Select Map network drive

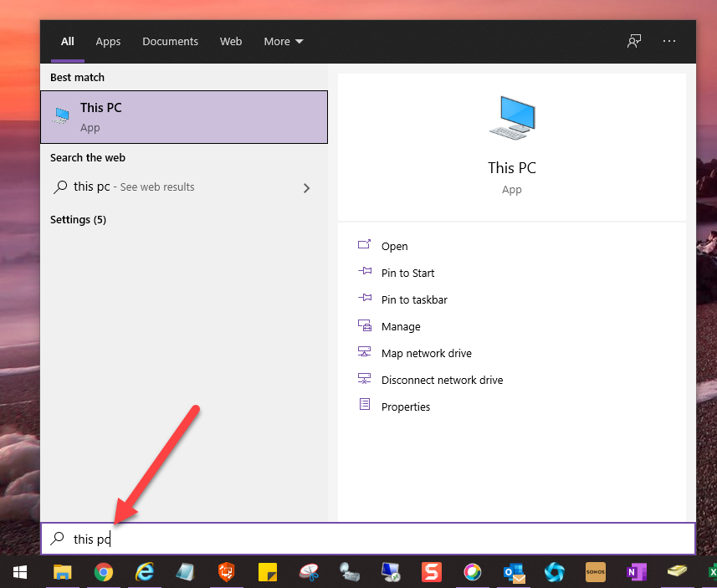click(426, 353)
